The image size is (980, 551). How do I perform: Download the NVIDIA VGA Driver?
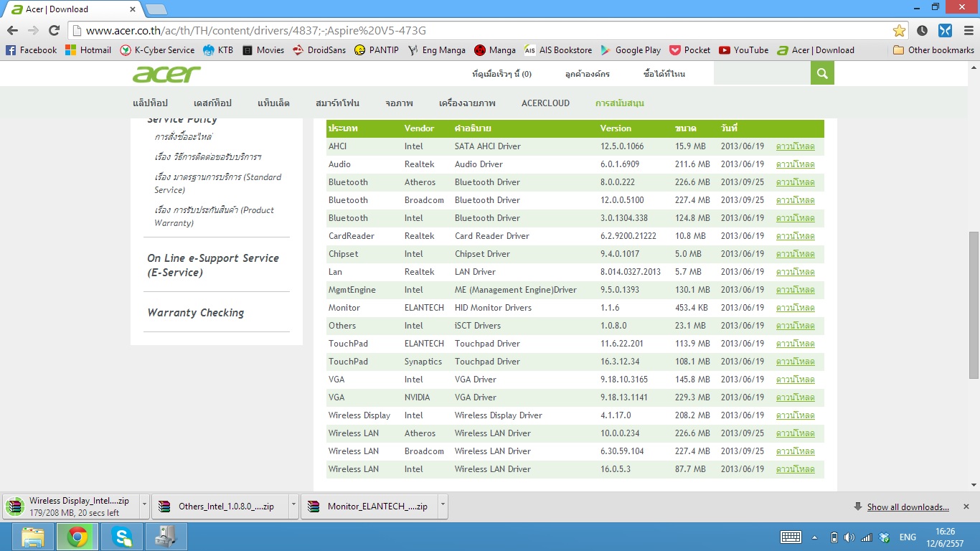tap(796, 397)
